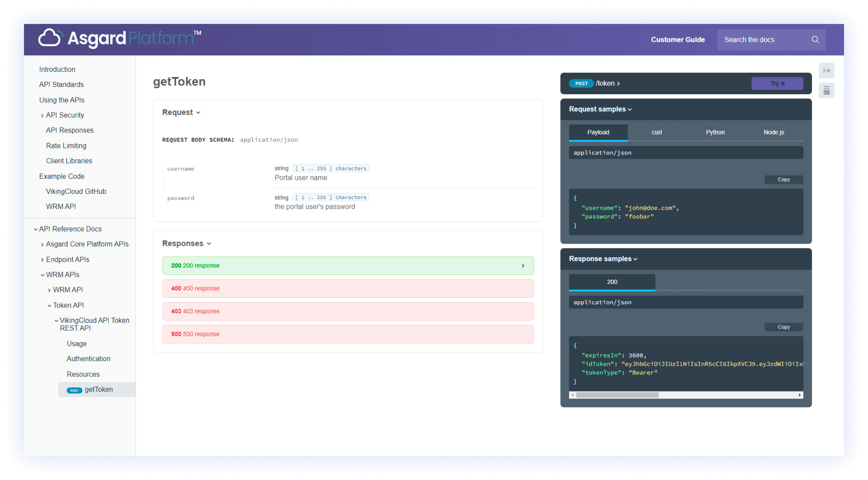
Task: Switch to the Payload tab
Action: (598, 132)
